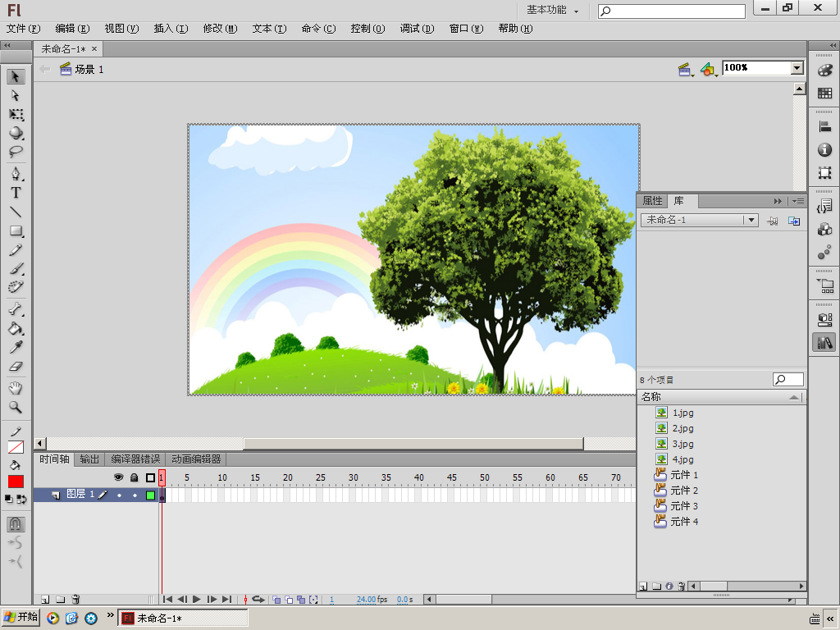Open the Info panel icon
This screenshot has height=630, width=840.
coord(824,149)
